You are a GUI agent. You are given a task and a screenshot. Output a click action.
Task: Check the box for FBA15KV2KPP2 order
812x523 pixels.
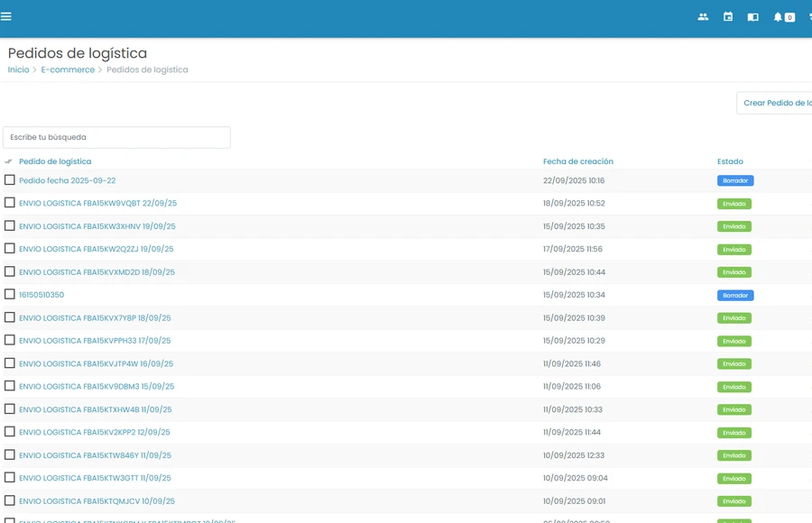tap(9, 431)
